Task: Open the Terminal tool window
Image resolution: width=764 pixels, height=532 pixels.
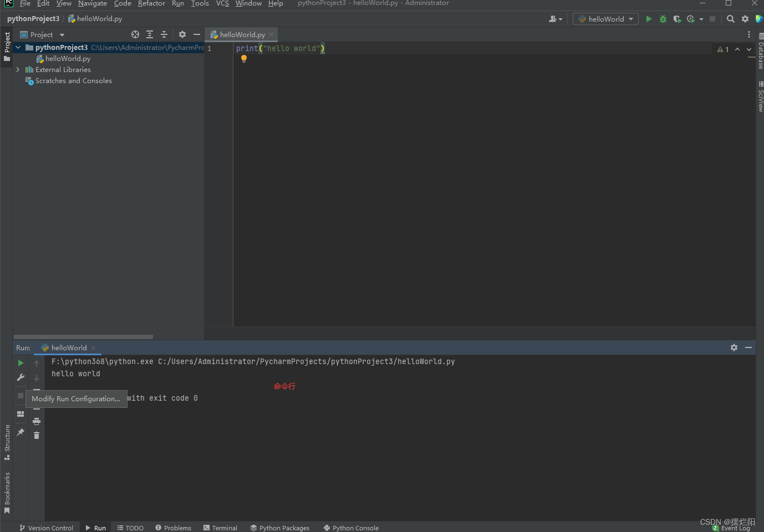Action: [x=220, y=528]
